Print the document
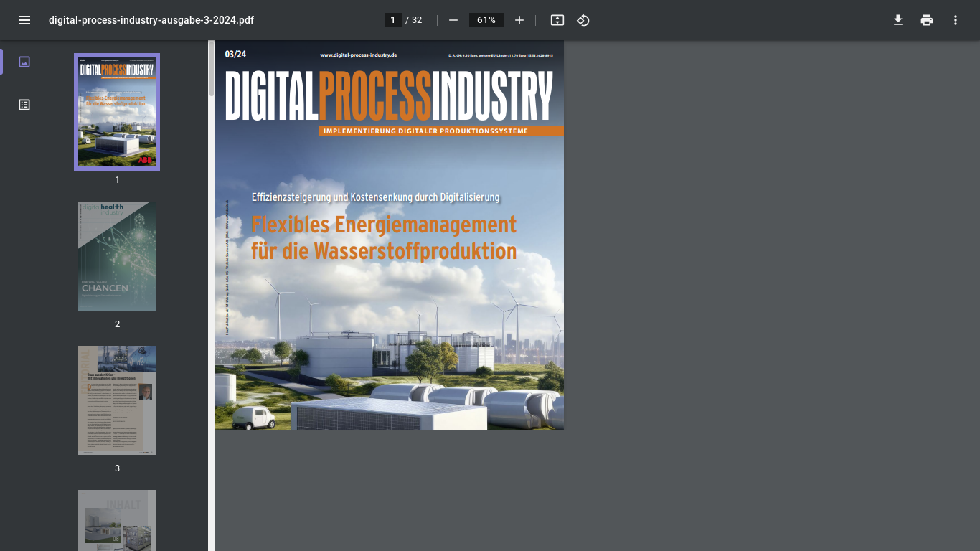Image resolution: width=980 pixels, height=551 pixels. pyautogui.click(x=927, y=20)
